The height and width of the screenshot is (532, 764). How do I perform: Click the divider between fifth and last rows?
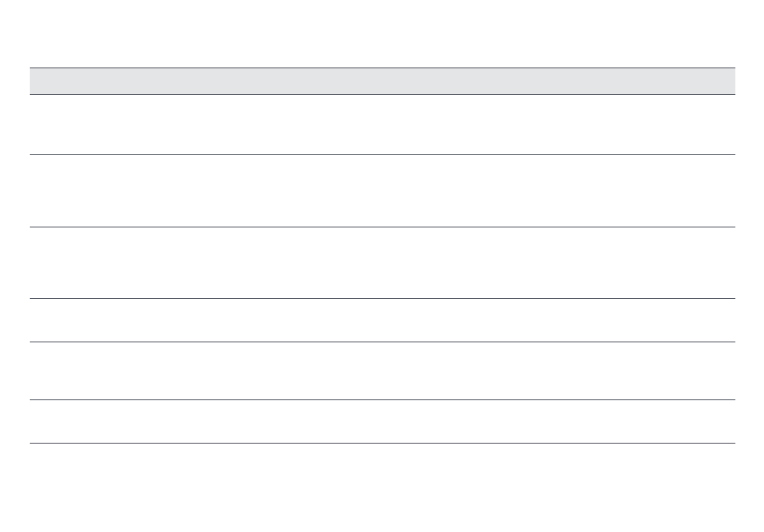pos(382,400)
